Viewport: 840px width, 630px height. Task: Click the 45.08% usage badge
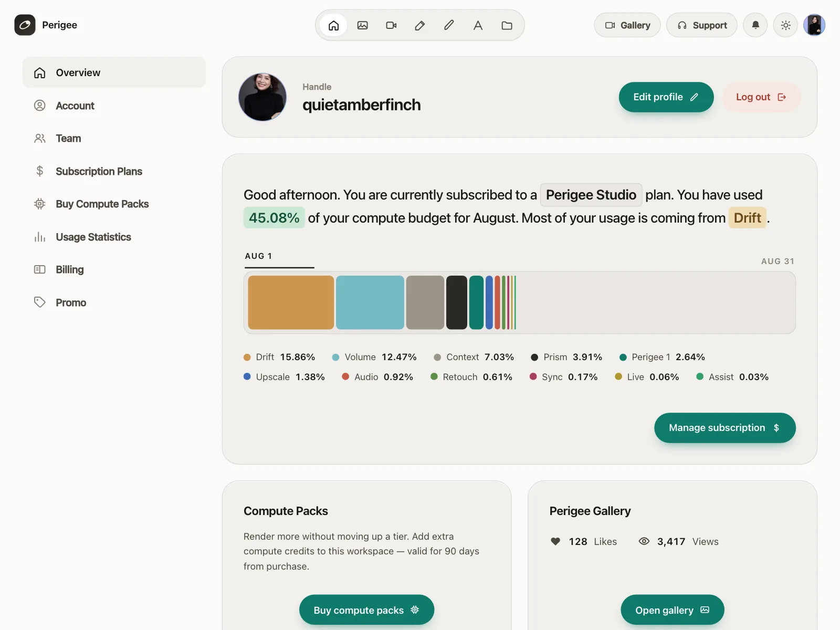(x=274, y=218)
